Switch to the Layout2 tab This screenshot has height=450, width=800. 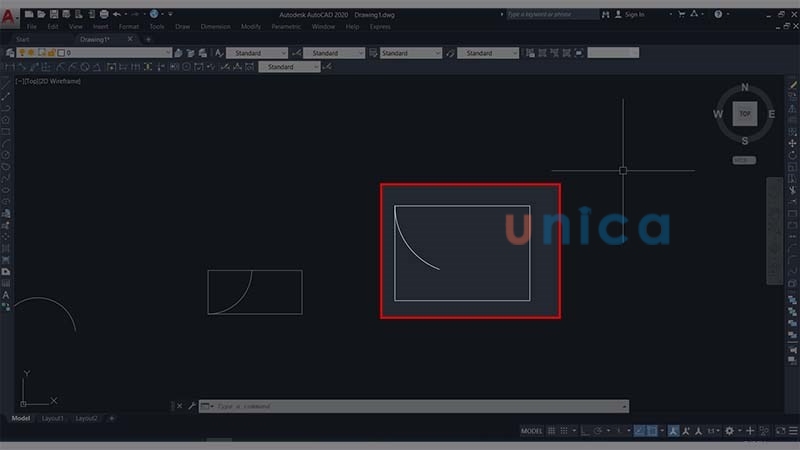[86, 418]
